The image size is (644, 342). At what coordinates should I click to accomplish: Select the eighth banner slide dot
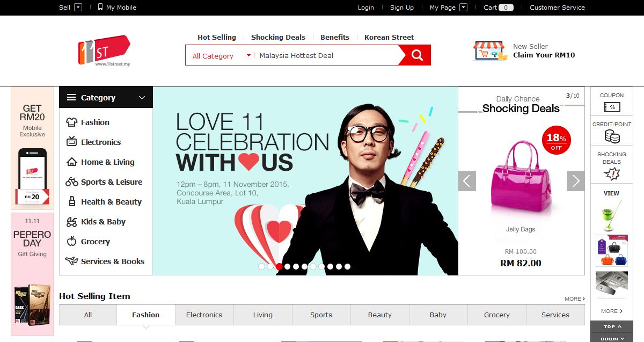click(321, 266)
